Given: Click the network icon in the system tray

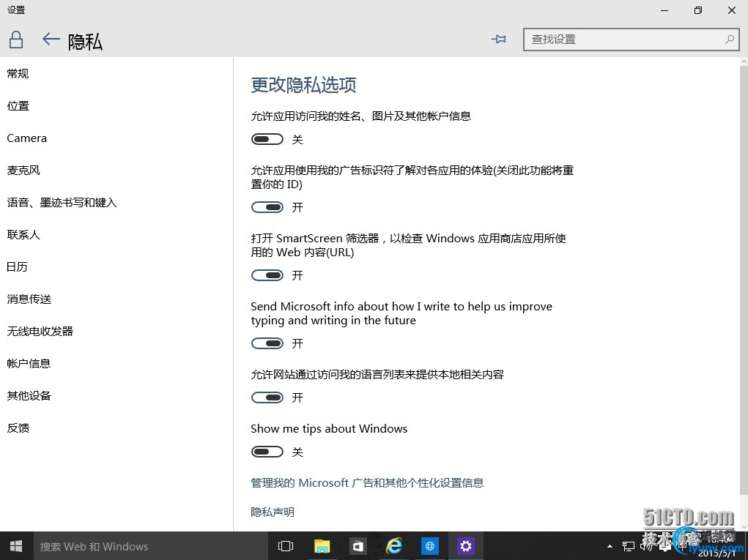Looking at the screenshot, I should (x=629, y=546).
